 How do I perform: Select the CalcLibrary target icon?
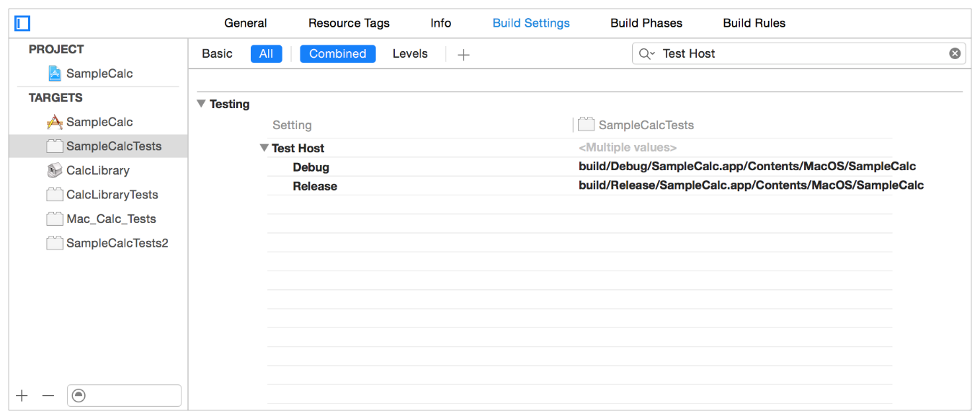(x=55, y=171)
